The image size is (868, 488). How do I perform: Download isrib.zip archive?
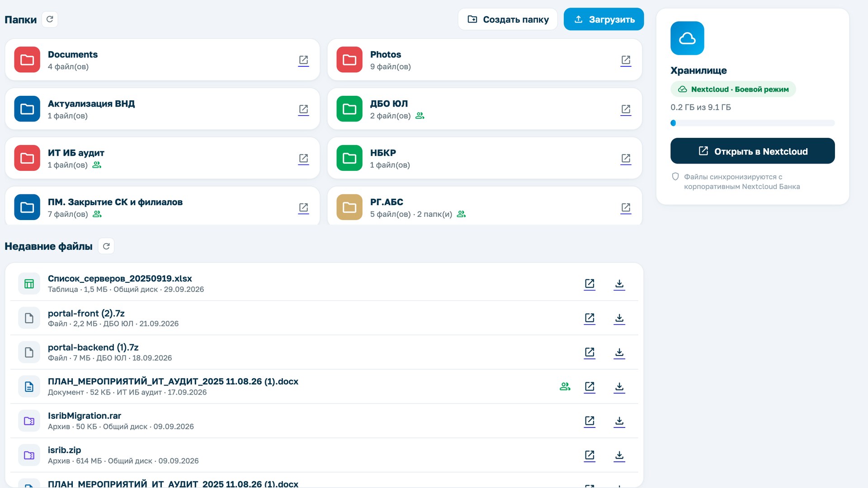tap(619, 455)
